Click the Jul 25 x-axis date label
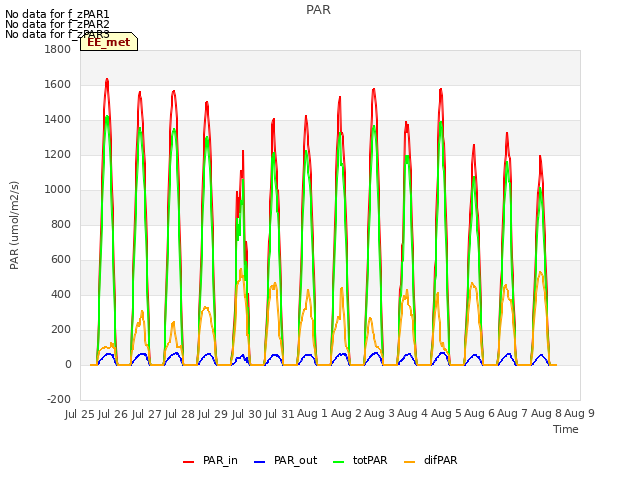The image size is (640, 480). click(x=80, y=414)
